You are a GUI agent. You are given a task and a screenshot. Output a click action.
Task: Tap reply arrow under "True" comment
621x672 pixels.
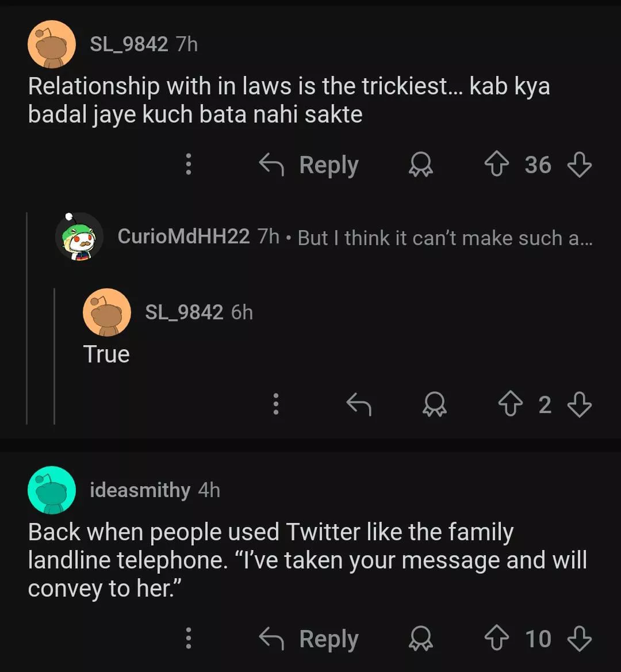(359, 404)
